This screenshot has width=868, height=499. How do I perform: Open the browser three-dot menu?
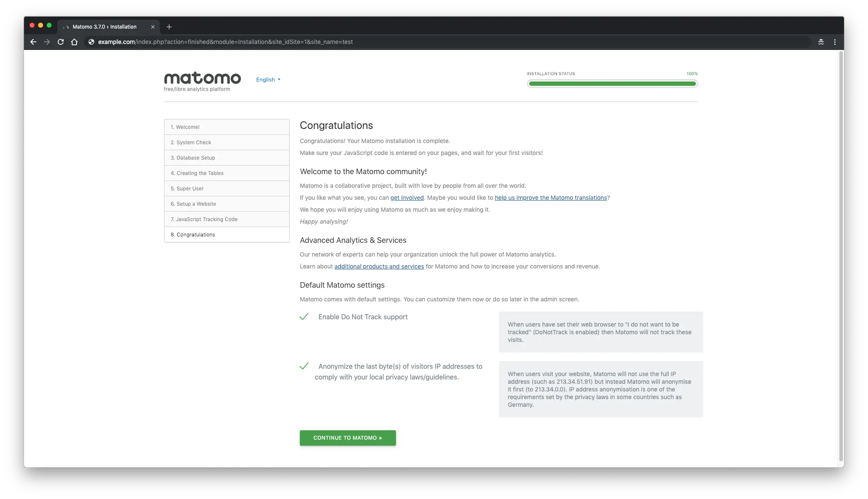pyautogui.click(x=835, y=42)
